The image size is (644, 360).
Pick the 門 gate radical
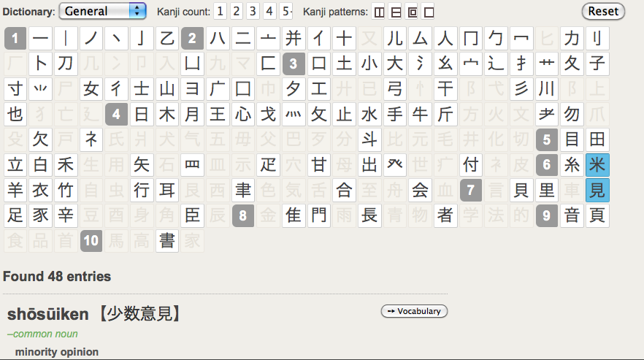(320, 215)
